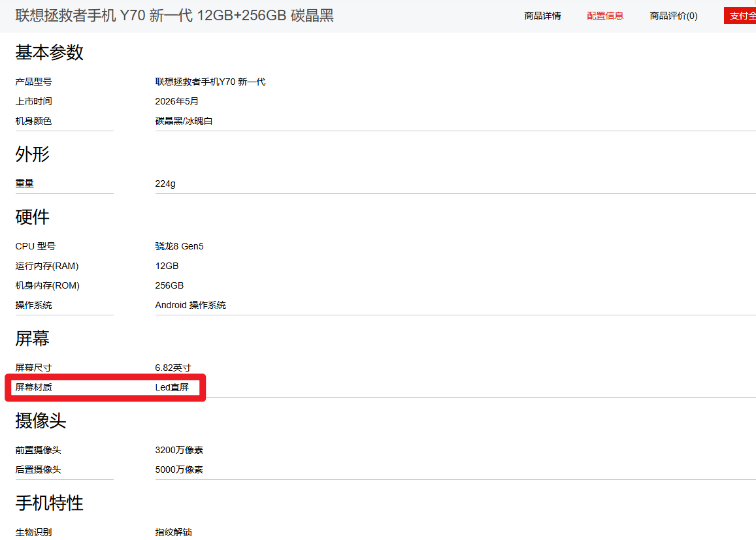Click the 屏幕 section heading
Image resolution: width=756 pixels, height=540 pixels.
click(x=32, y=338)
